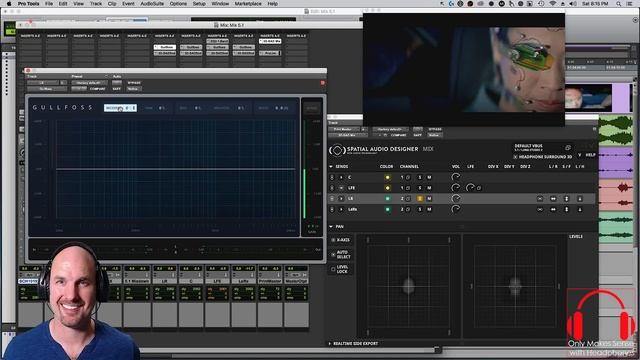Open the Gullfoss track selector dropdown
The width and height of the screenshot is (640, 360).
[43, 82]
